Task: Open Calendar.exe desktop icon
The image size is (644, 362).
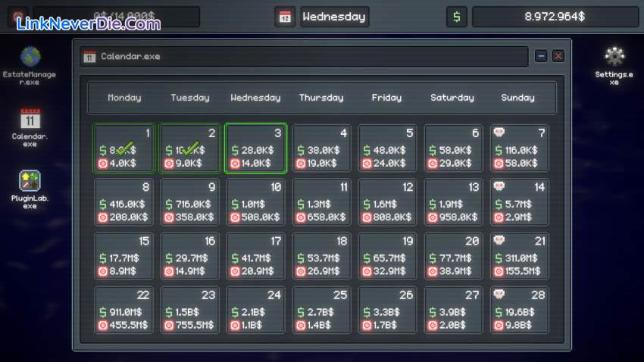Action: point(30,120)
